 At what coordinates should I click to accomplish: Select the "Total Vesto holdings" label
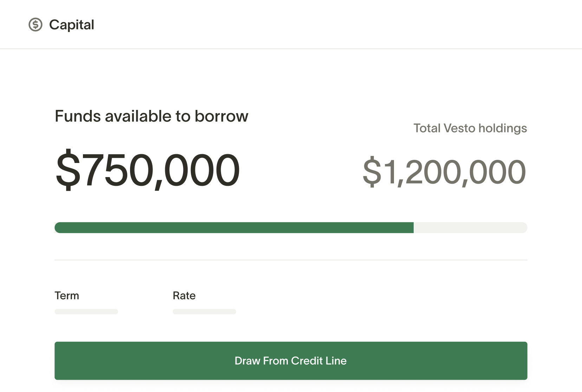[470, 128]
